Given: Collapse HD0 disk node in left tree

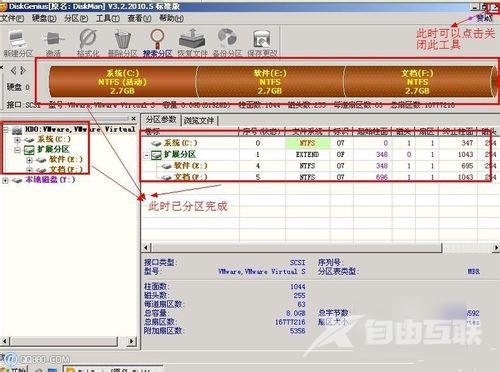Looking at the screenshot, I should [x=5, y=130].
